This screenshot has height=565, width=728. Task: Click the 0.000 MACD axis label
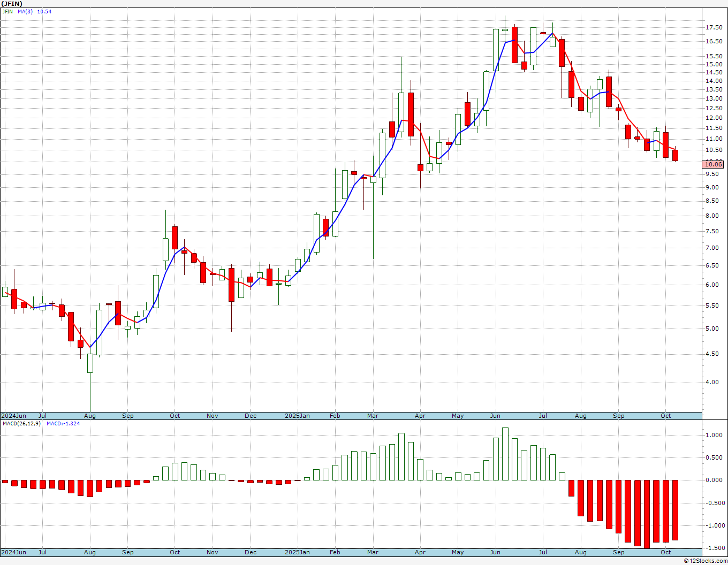714,480
